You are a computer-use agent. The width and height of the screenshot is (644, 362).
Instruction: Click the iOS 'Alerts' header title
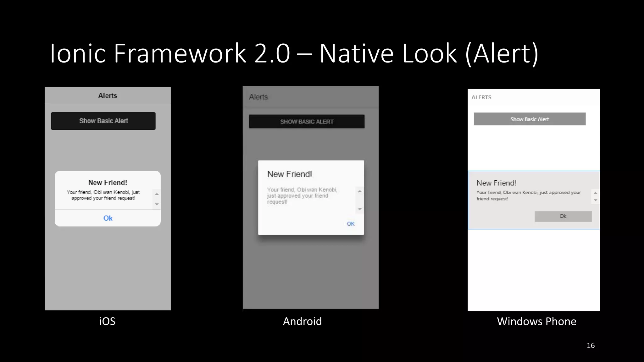click(x=108, y=96)
